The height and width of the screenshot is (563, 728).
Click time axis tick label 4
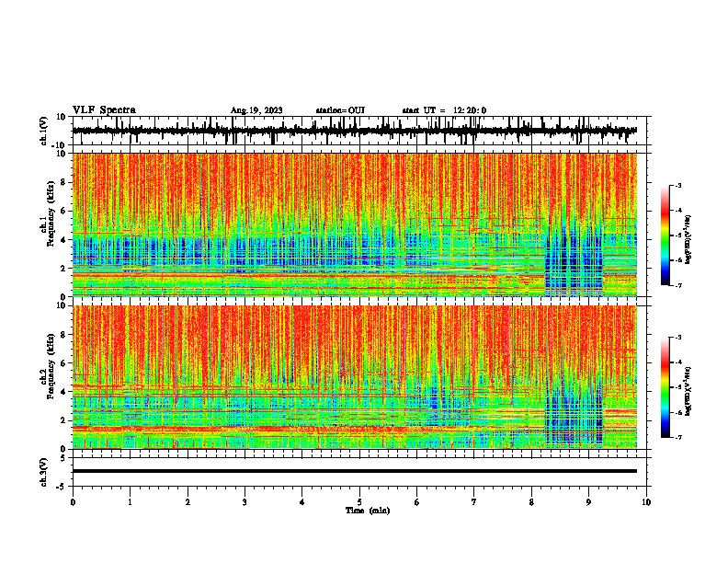302,502
